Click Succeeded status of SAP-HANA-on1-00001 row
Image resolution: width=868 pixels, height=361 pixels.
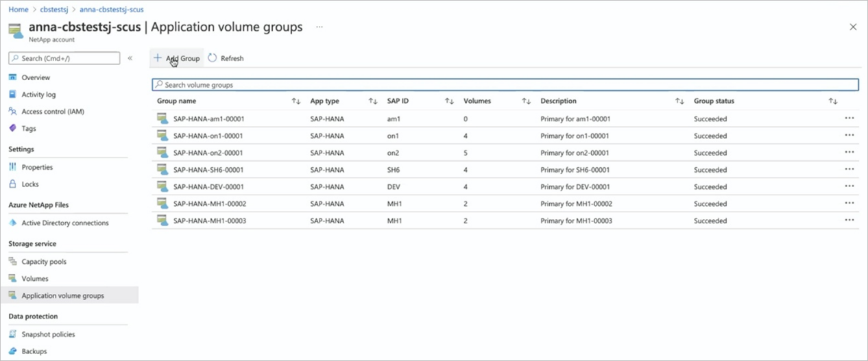tap(710, 136)
